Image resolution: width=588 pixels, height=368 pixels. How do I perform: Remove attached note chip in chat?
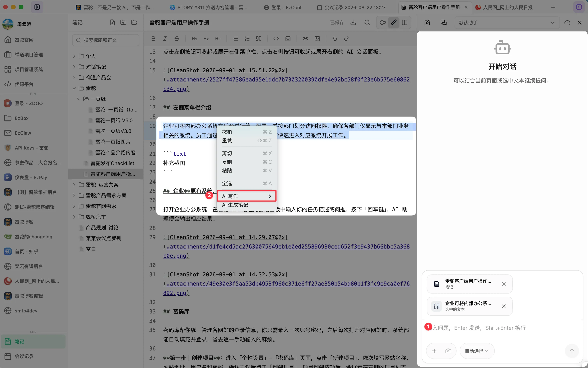coord(504,284)
